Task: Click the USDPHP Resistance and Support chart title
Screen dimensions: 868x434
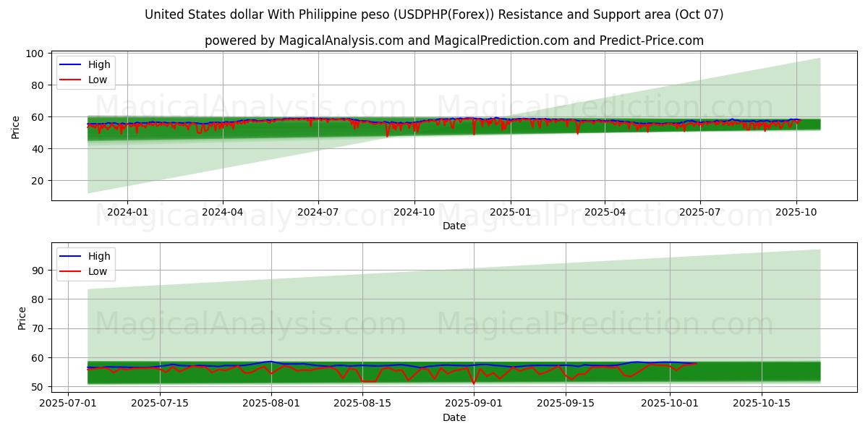Action: tap(434, 14)
